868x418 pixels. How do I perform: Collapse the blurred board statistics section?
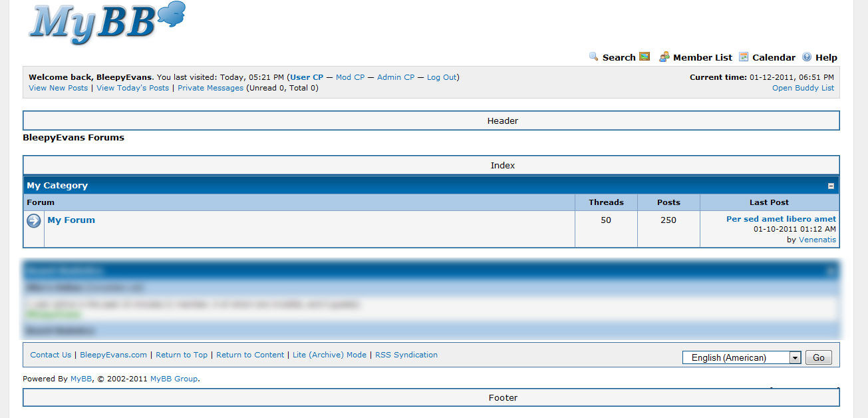coord(831,271)
